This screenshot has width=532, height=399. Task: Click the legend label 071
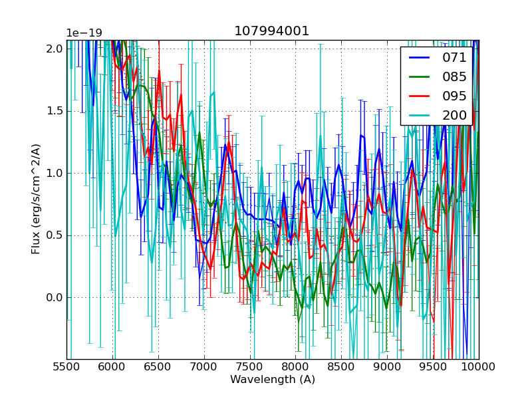(454, 58)
